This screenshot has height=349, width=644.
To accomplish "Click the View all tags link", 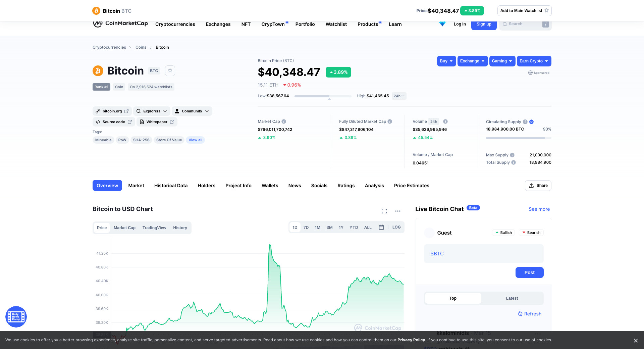I will coord(195,140).
